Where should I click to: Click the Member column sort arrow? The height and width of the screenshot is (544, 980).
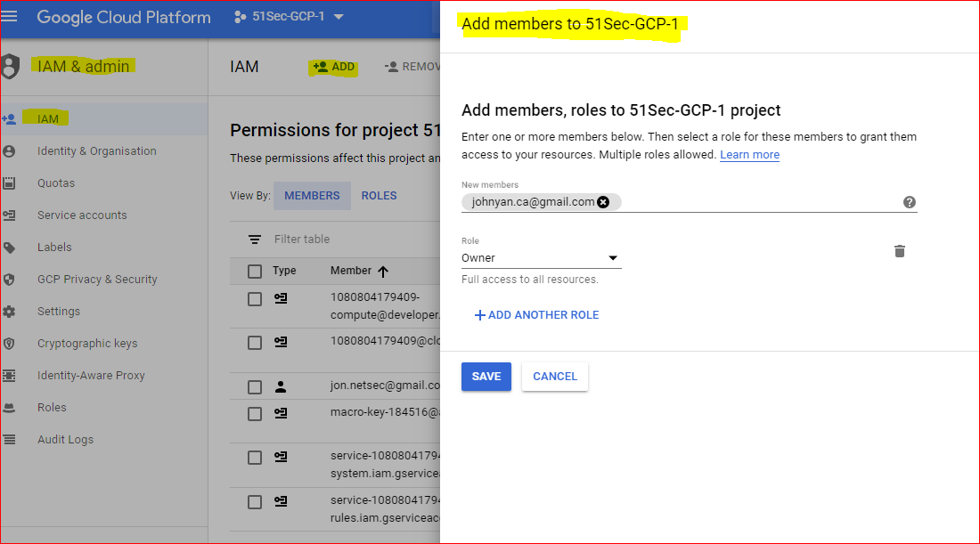coord(383,271)
